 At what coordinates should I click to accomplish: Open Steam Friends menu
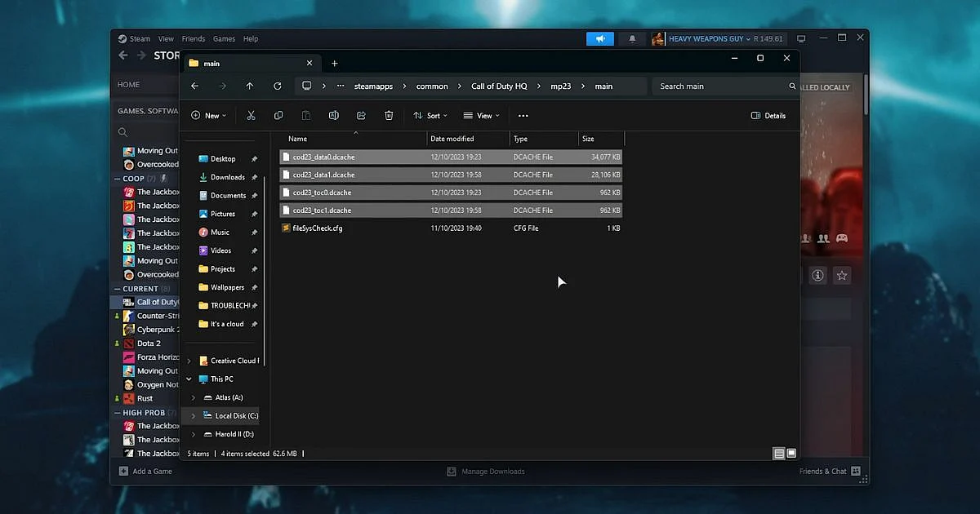pos(194,38)
